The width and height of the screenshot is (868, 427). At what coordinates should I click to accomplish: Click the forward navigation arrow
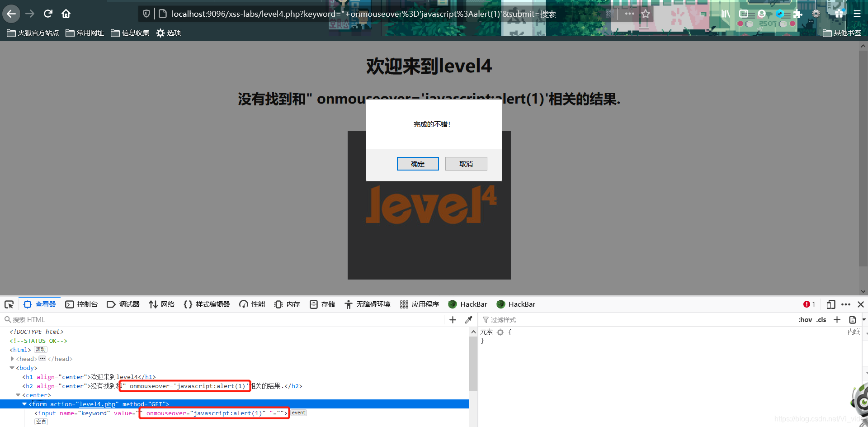(30, 14)
